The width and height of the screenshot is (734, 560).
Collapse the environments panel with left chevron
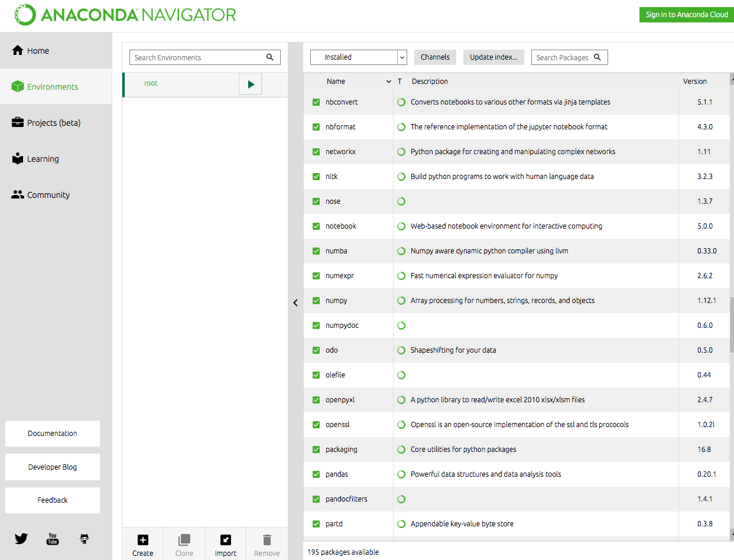point(295,303)
